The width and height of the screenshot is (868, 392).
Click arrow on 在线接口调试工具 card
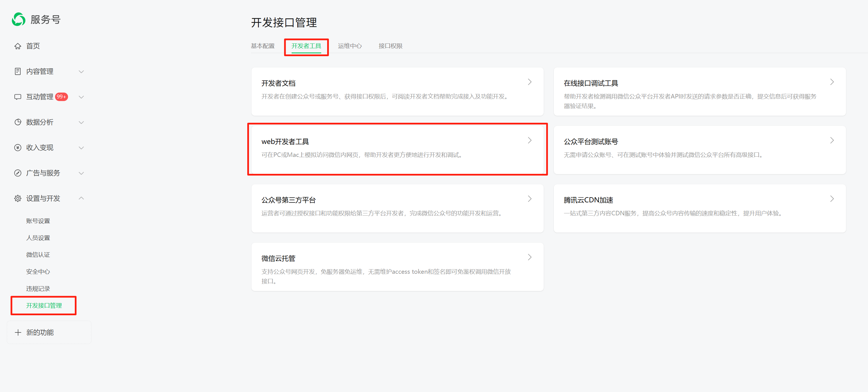point(832,82)
